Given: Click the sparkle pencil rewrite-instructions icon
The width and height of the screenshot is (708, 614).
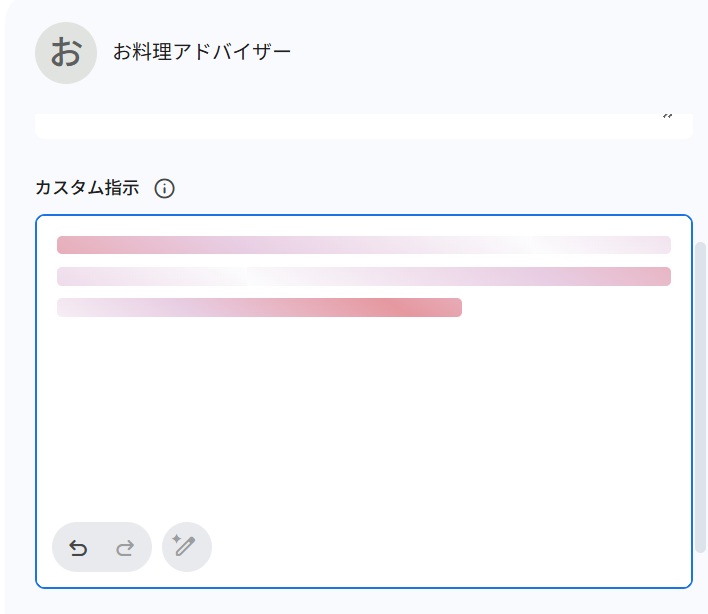Looking at the screenshot, I should (186, 547).
